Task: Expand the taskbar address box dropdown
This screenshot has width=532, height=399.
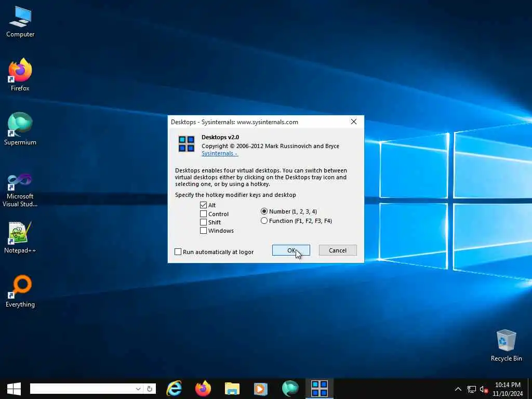Action: pos(138,389)
